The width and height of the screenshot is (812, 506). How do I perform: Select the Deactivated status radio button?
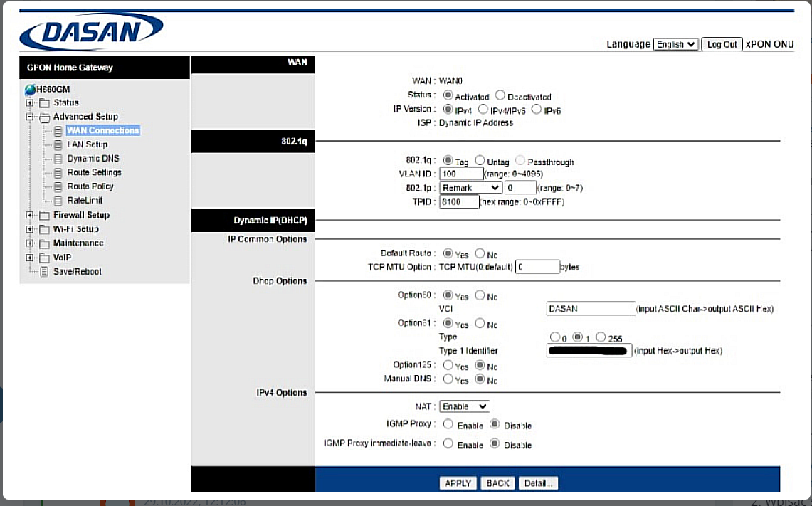(x=500, y=95)
